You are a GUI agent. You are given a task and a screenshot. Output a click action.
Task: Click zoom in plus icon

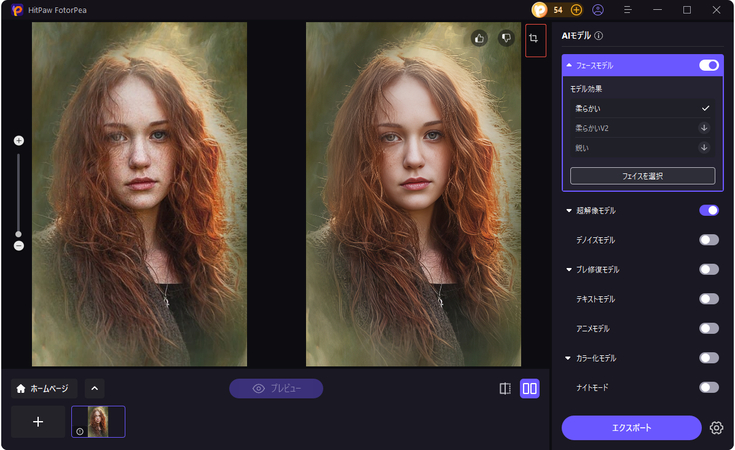coord(18,141)
